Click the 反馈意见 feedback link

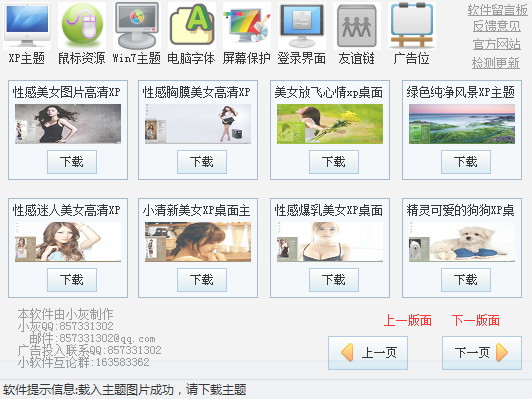(497, 26)
